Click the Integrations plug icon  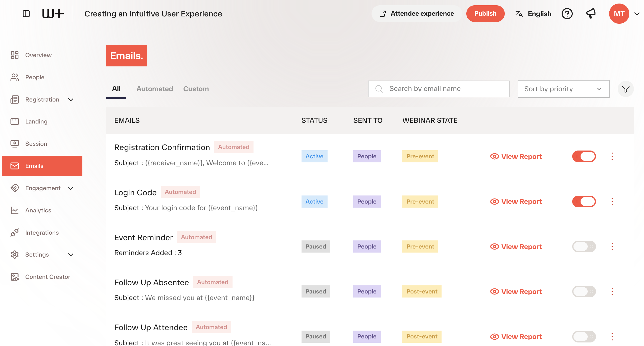tap(15, 233)
